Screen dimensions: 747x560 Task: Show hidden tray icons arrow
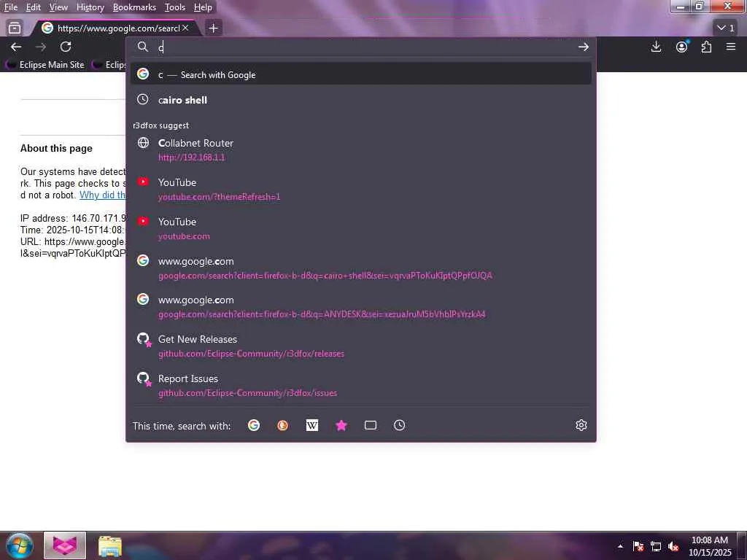(620, 546)
